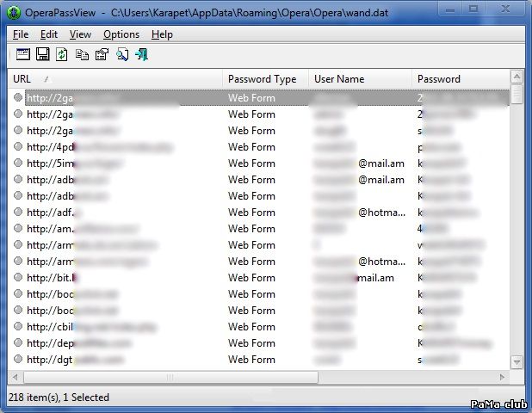Click the Exit door icon in the toolbar
Image resolution: width=532 pixels, height=413 pixels.
click(x=141, y=54)
